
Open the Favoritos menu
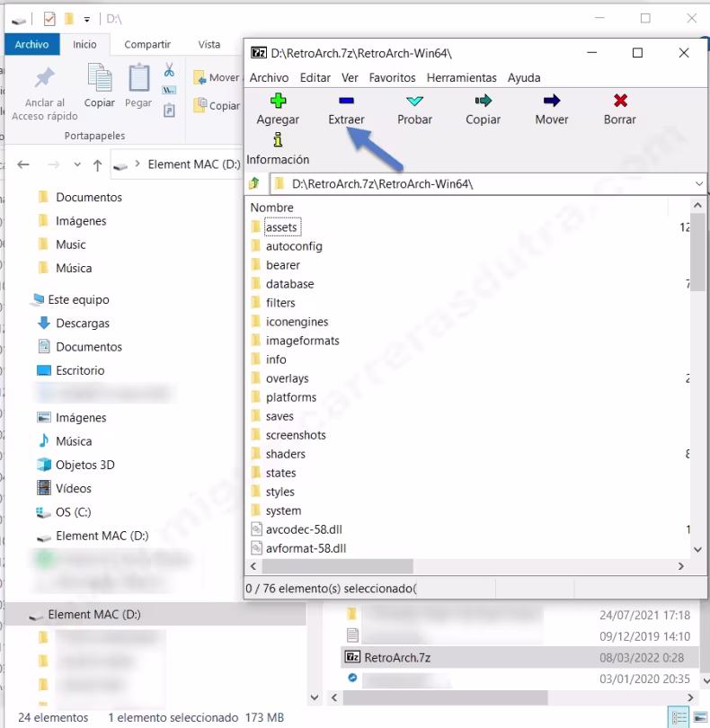tap(392, 77)
